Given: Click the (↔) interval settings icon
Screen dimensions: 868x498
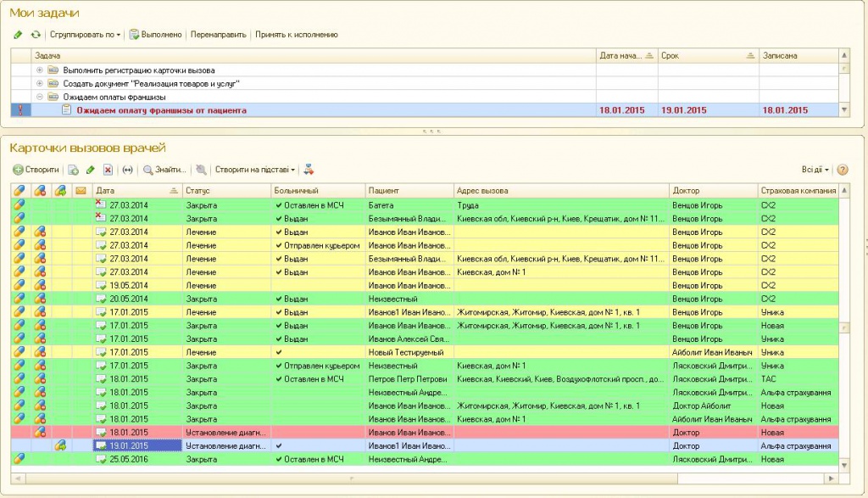Looking at the screenshot, I should tap(128, 170).
